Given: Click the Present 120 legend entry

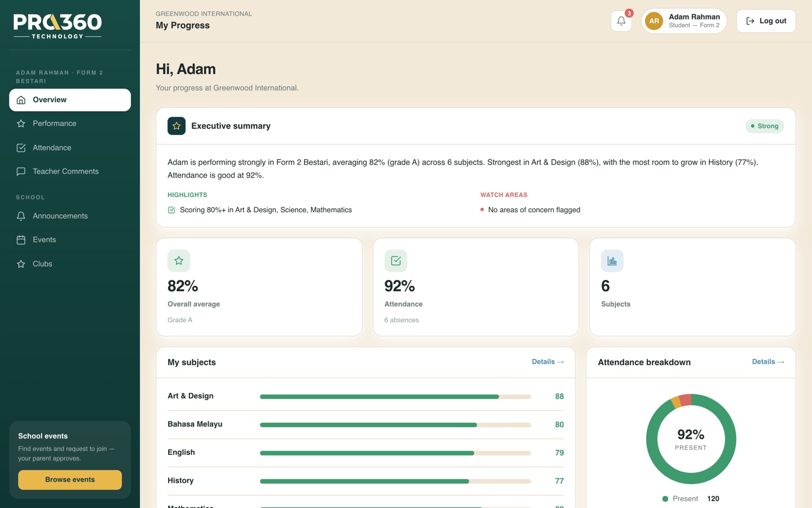Looking at the screenshot, I should coord(691,499).
